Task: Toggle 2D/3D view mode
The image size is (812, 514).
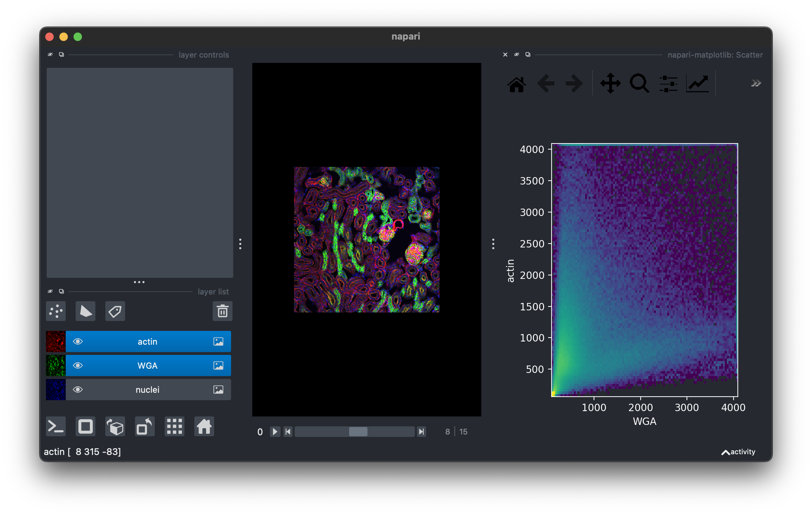Action: [86, 427]
